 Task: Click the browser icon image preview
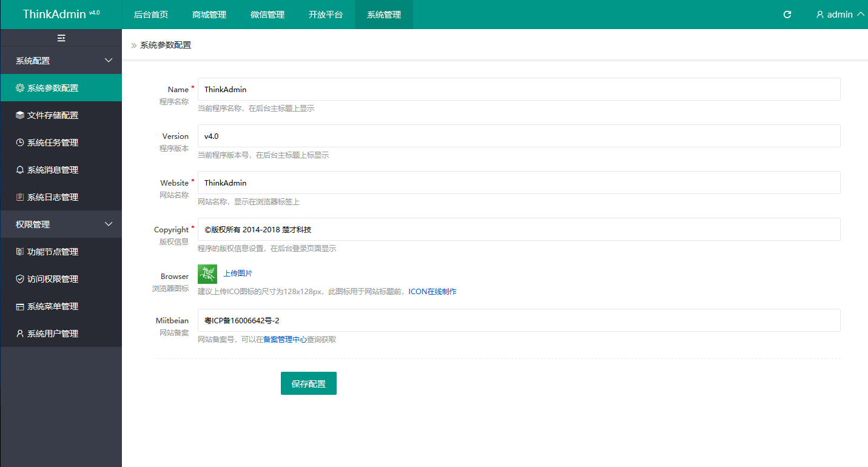click(207, 273)
